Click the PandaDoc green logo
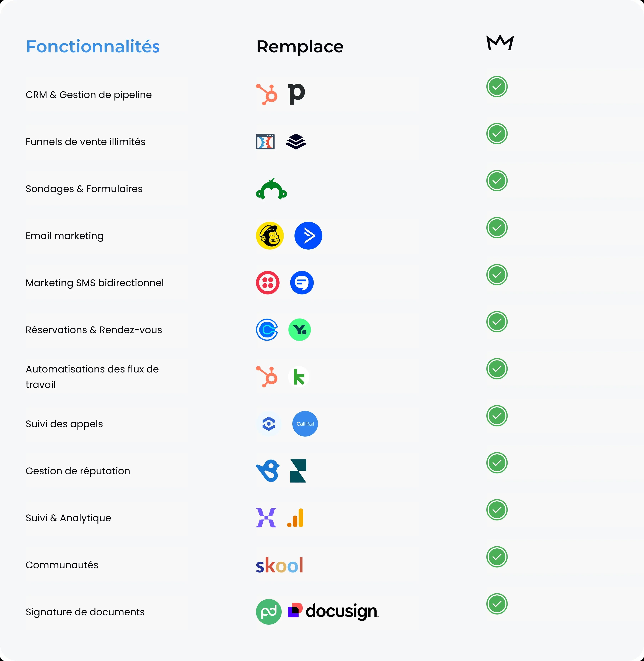 (269, 612)
